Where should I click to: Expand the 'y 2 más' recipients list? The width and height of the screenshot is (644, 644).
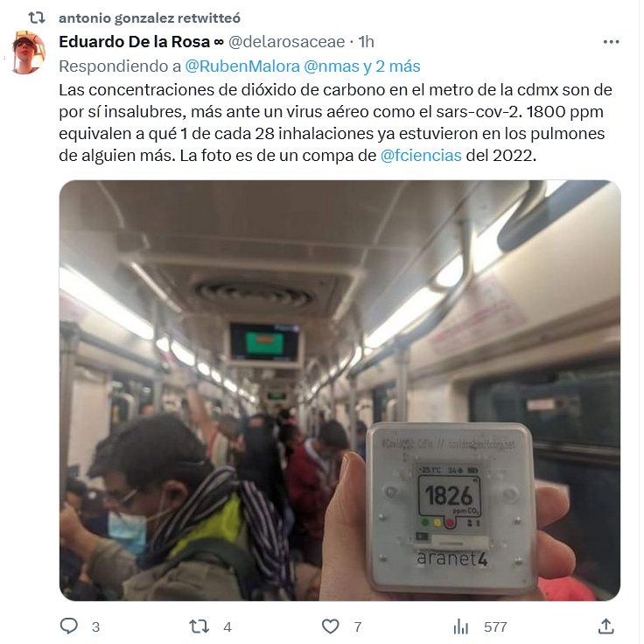coord(392,66)
